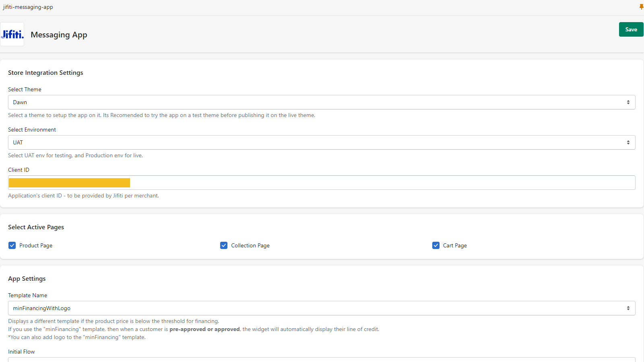
Task: Click the orange pin icon
Action: coord(641,7)
